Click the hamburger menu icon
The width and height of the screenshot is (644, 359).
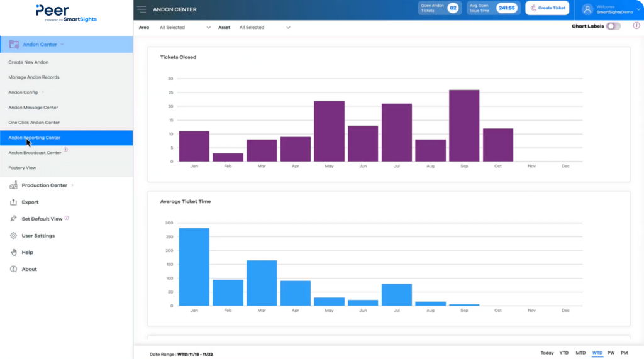coord(142,9)
